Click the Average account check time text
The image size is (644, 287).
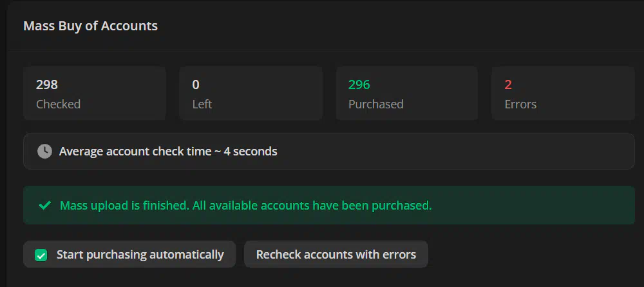tap(135, 152)
